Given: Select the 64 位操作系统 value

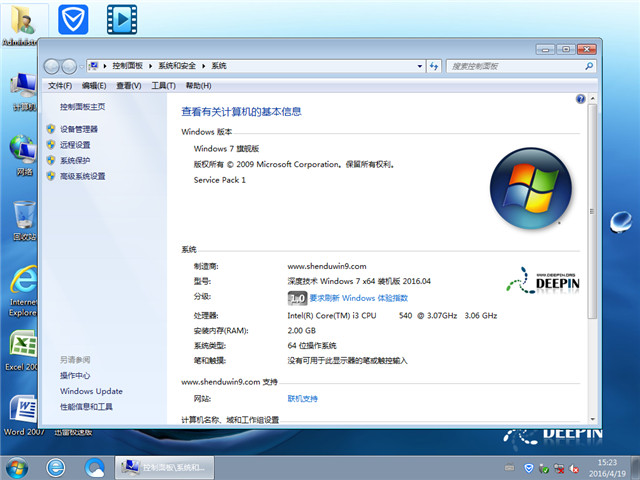Looking at the screenshot, I should pos(312,346).
